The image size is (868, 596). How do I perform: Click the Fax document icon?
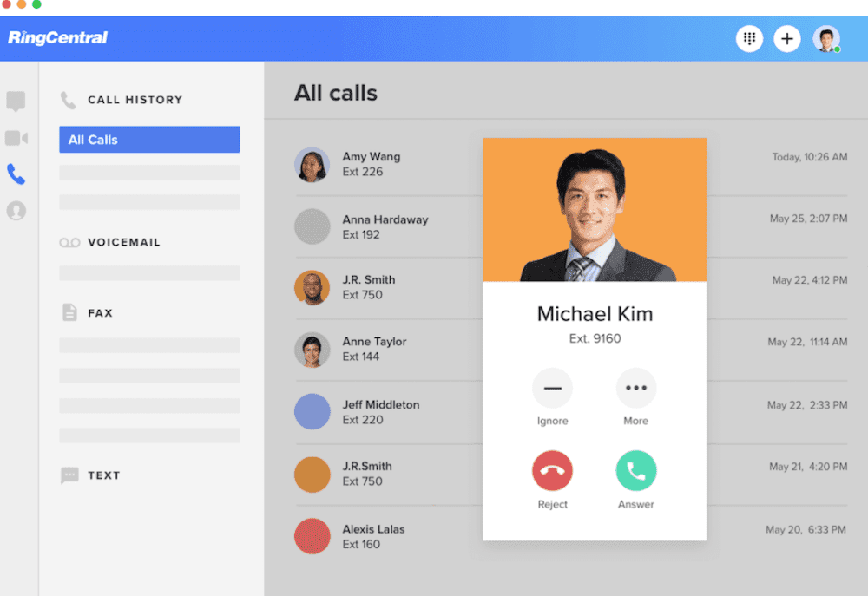[x=69, y=312]
